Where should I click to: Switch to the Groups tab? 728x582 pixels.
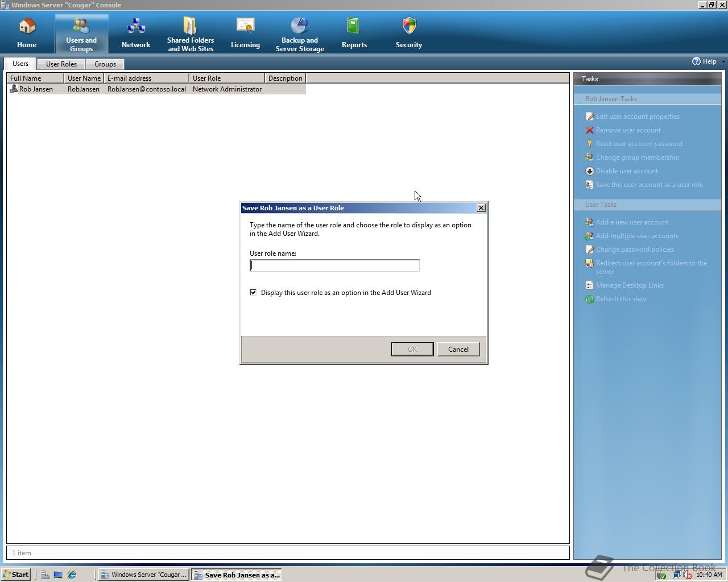(x=105, y=64)
